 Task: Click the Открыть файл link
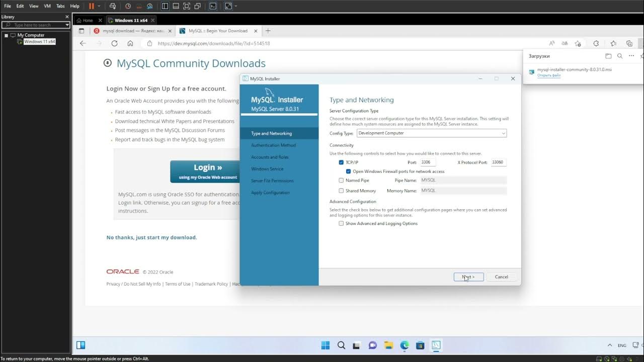(548, 75)
